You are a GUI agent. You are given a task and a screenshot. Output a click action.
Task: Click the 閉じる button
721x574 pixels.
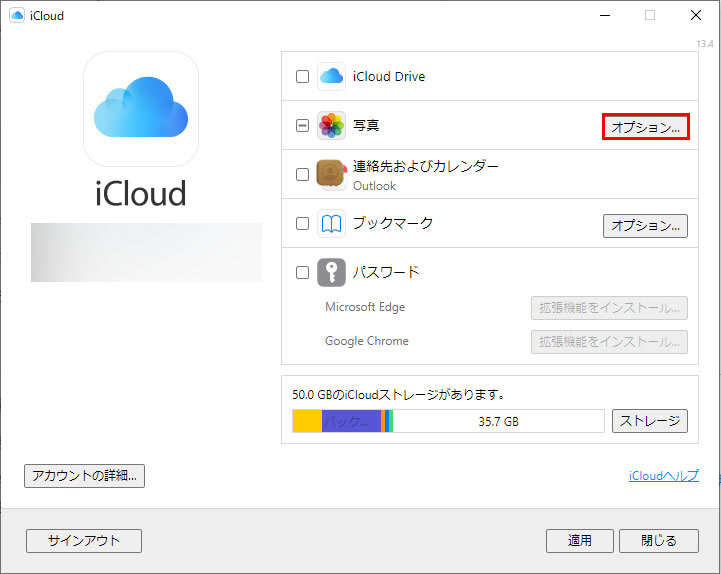[x=659, y=540]
